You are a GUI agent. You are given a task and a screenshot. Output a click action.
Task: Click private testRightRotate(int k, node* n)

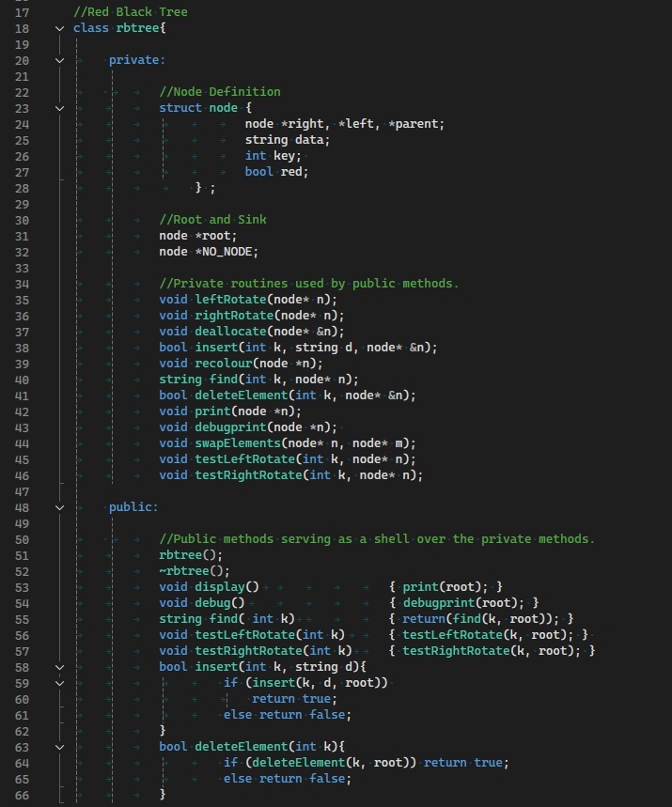(x=291, y=474)
